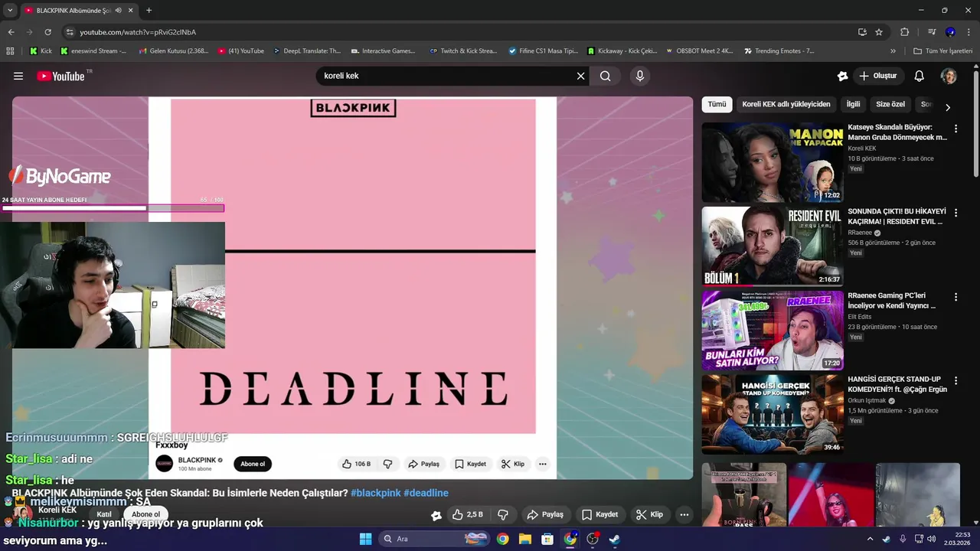
Task: Select the Tümü filter chip
Action: pyautogui.click(x=717, y=104)
